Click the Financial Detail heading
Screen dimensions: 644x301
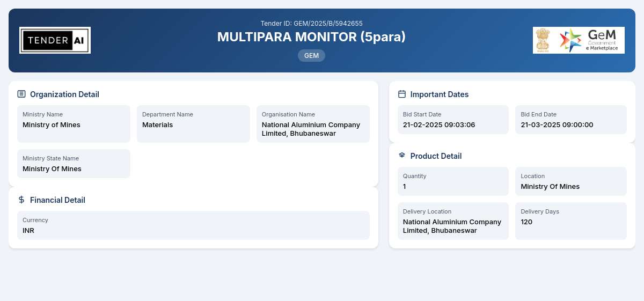tap(57, 200)
